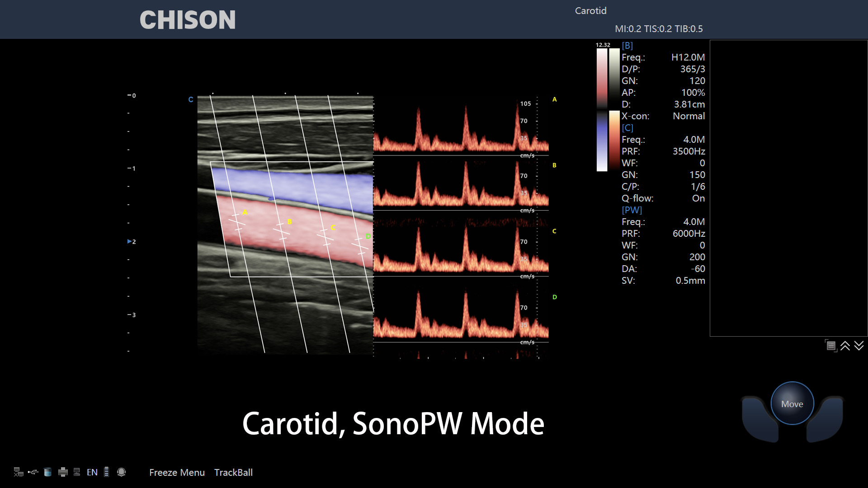The height and width of the screenshot is (488, 868).
Task: Click the [B] parameter section header
Action: pos(627,46)
